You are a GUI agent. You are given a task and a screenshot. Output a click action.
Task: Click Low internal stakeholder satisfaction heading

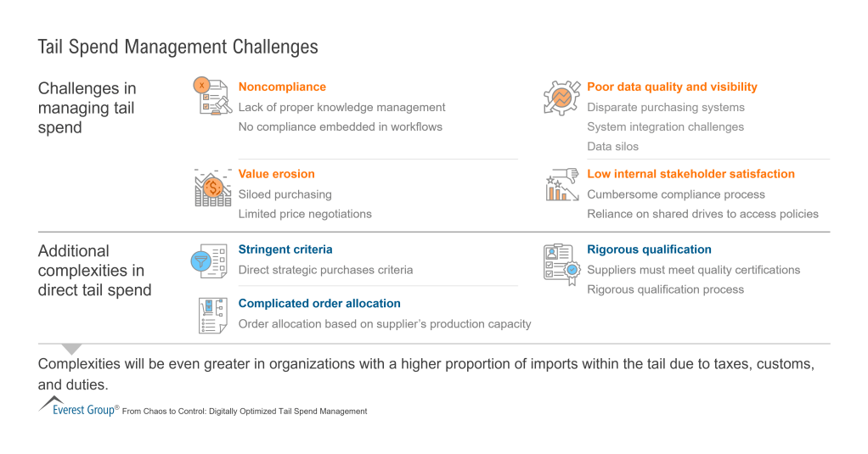click(x=690, y=174)
